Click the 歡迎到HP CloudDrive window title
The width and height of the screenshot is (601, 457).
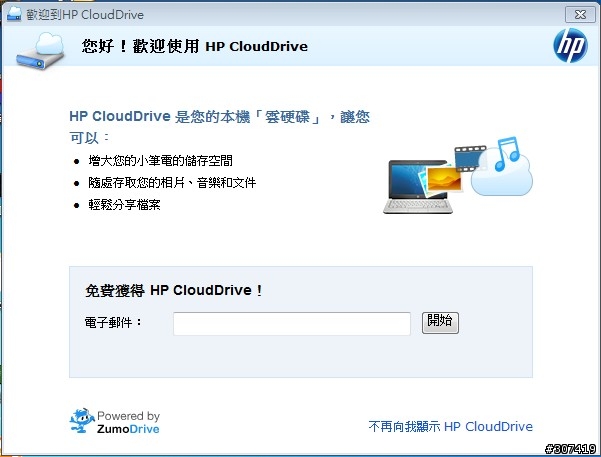pos(85,15)
